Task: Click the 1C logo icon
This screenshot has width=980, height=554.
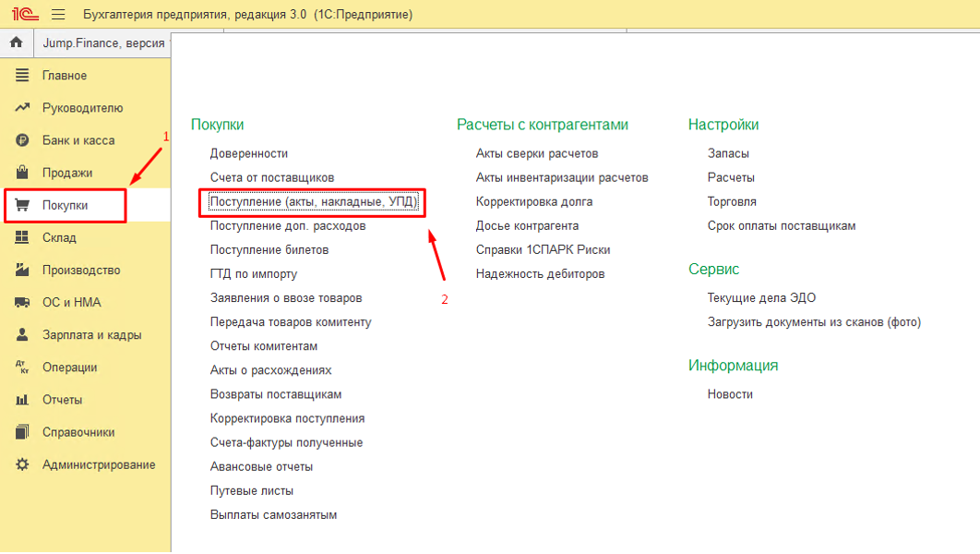Action: [22, 15]
